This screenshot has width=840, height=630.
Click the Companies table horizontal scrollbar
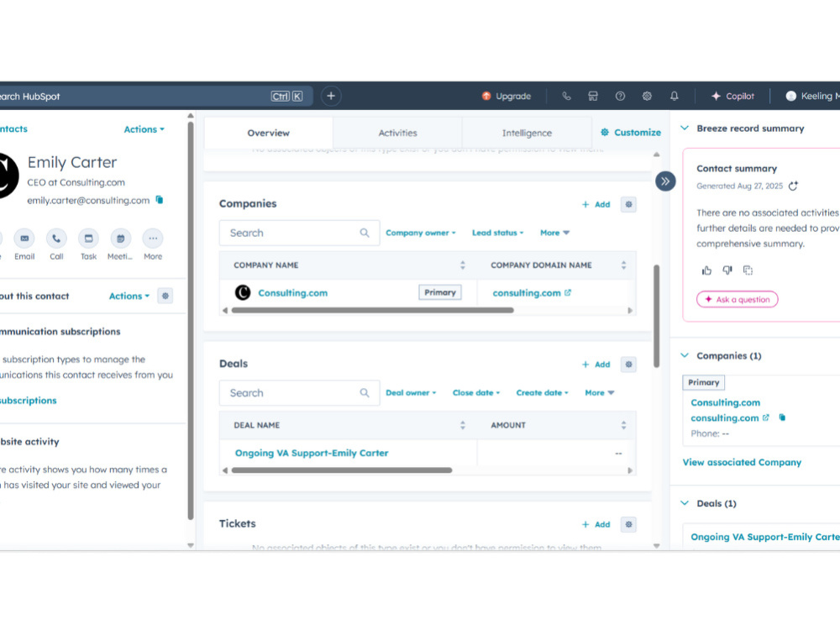373,310
